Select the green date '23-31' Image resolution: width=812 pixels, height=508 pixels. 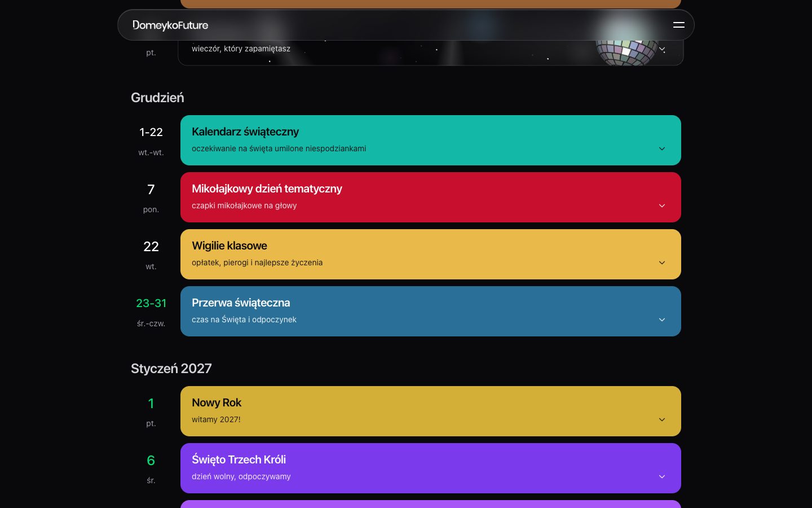(151, 303)
